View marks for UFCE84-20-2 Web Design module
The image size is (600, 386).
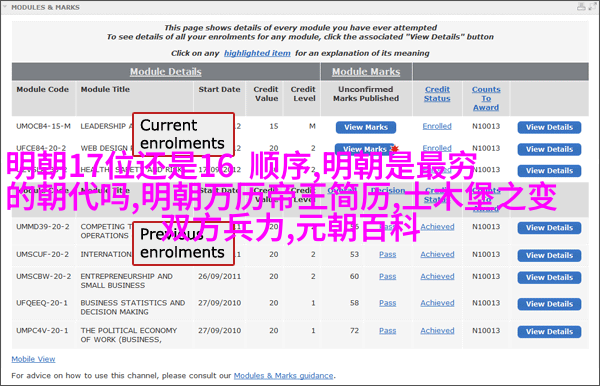tap(365, 148)
